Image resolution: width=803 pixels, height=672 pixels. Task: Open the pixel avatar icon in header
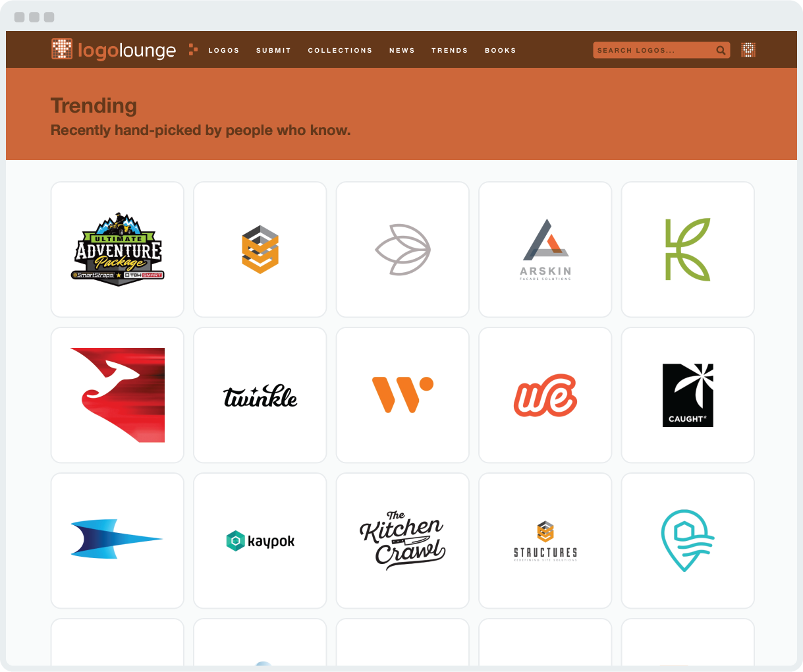[748, 50]
